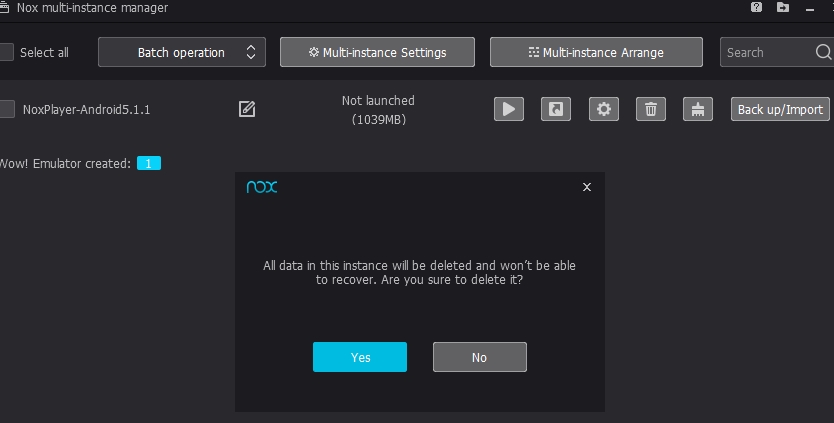The image size is (834, 423).
Task: Rename instance using the edit pencil icon
Action: (247, 109)
